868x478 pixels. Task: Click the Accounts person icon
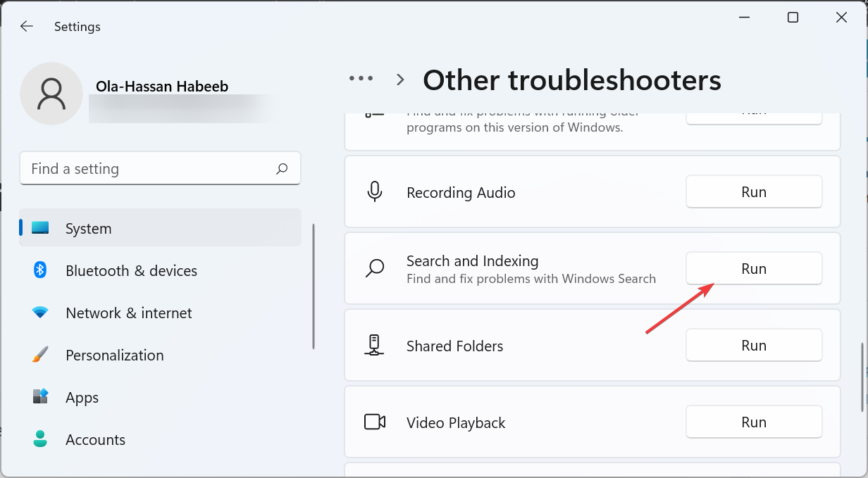click(40, 439)
